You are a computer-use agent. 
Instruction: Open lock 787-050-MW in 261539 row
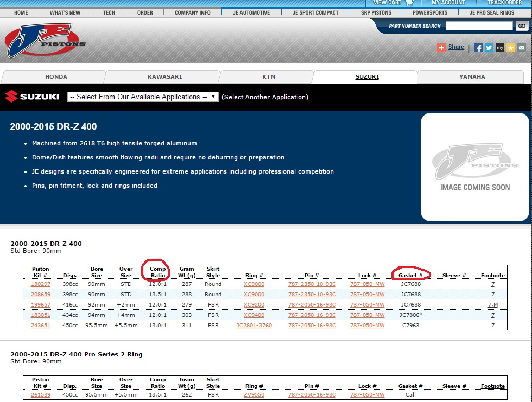pos(367,394)
